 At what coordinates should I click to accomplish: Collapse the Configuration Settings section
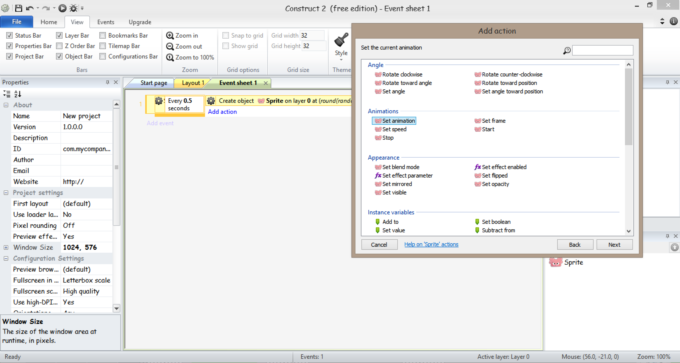pyautogui.click(x=6, y=258)
